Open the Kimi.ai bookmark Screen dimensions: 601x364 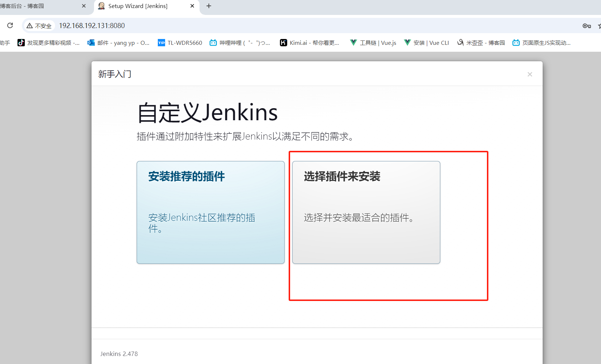[x=309, y=43]
